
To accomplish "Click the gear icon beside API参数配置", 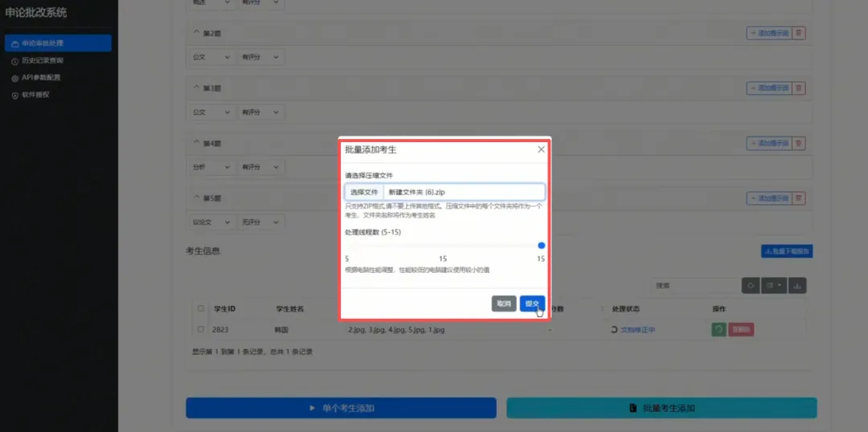I will pos(15,78).
